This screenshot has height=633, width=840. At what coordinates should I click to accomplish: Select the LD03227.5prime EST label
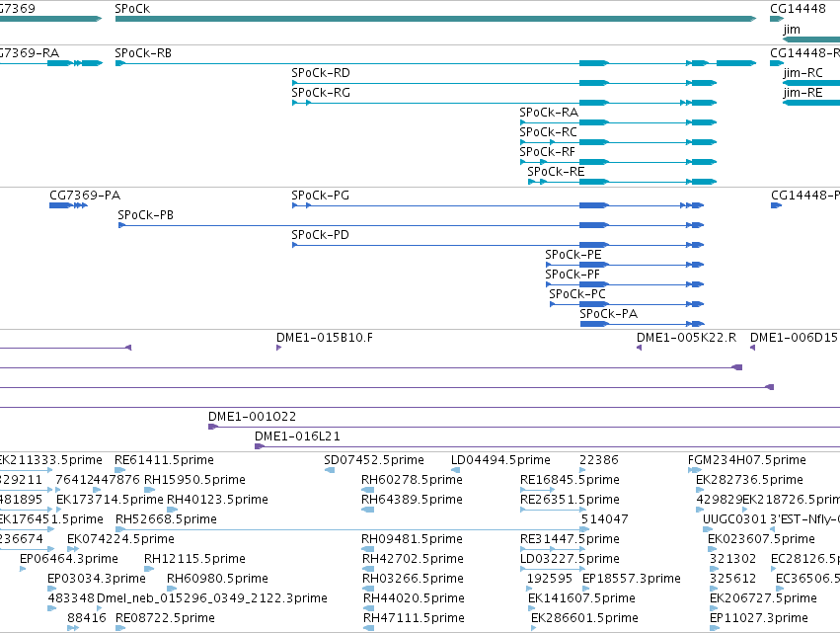tap(570, 559)
